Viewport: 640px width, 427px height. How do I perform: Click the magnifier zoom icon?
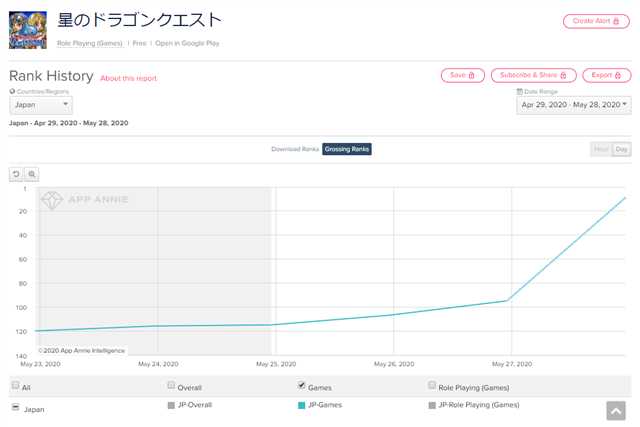coord(31,174)
